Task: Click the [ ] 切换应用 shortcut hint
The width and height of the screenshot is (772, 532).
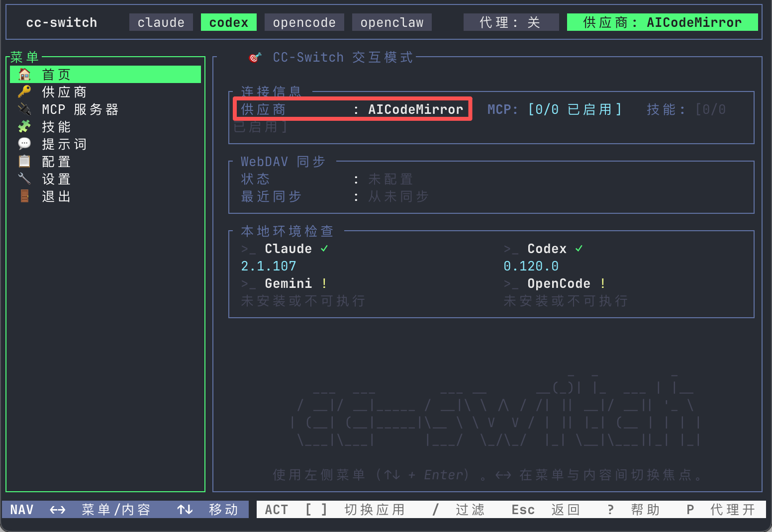Action: 355,510
